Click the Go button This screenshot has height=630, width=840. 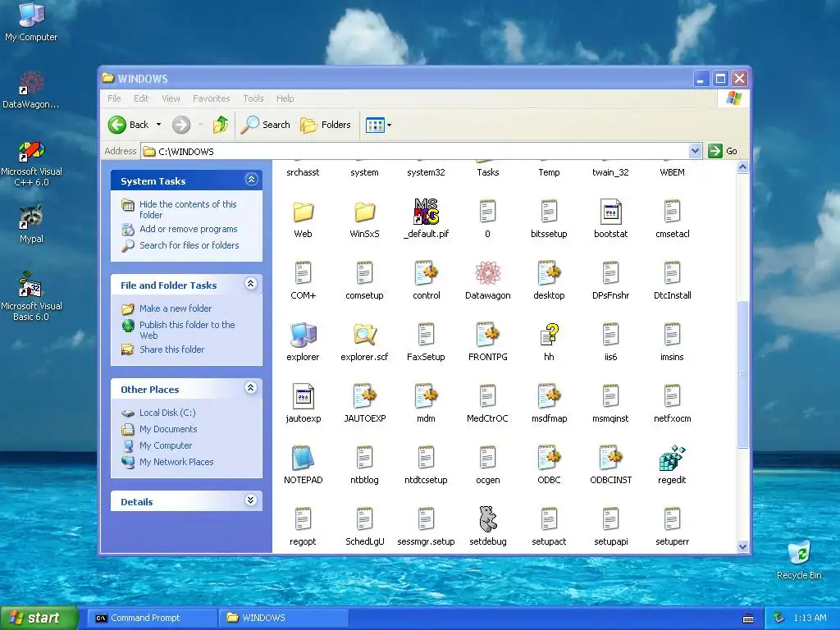pyautogui.click(x=723, y=151)
